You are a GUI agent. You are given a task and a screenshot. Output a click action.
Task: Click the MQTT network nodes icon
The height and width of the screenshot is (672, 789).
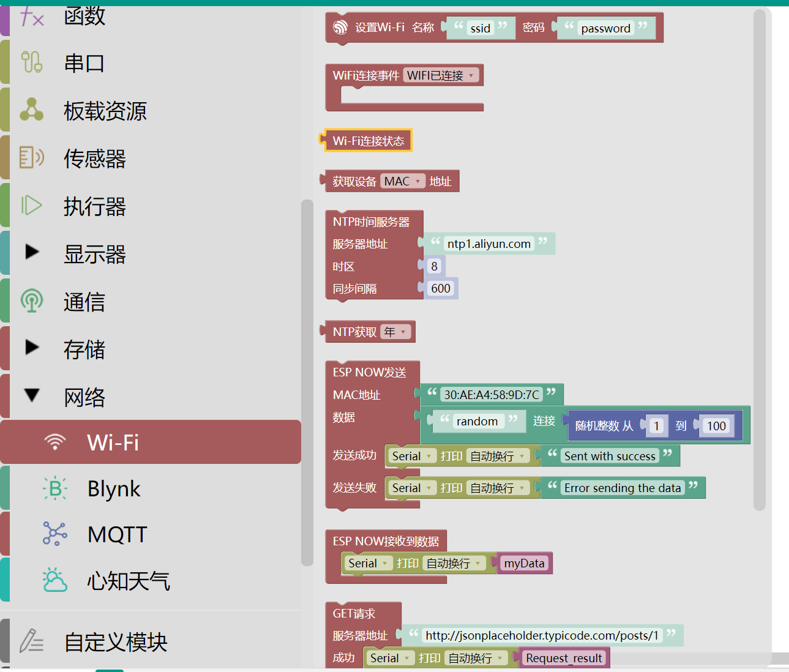[x=55, y=534]
